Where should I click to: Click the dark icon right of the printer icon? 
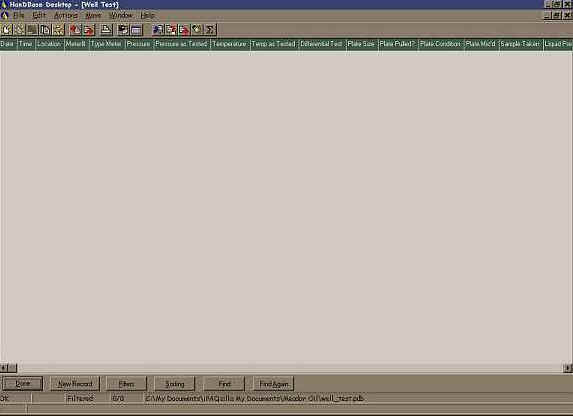pyautogui.click(x=123, y=30)
